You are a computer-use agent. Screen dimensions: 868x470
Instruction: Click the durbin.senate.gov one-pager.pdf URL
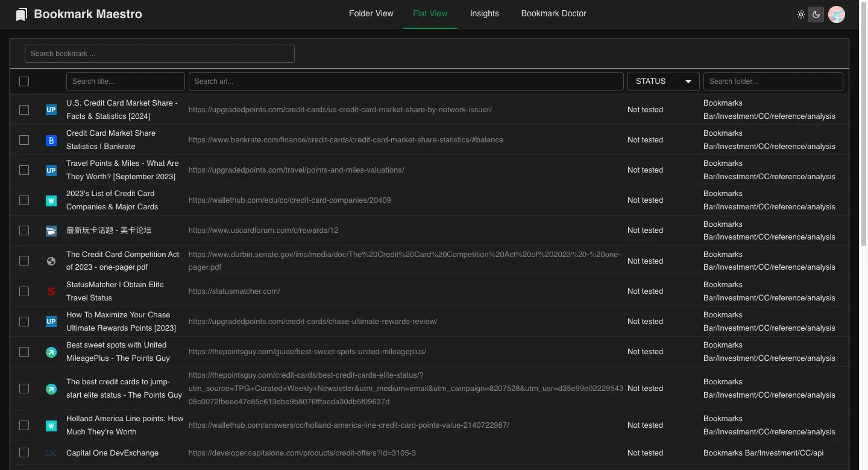(x=404, y=261)
